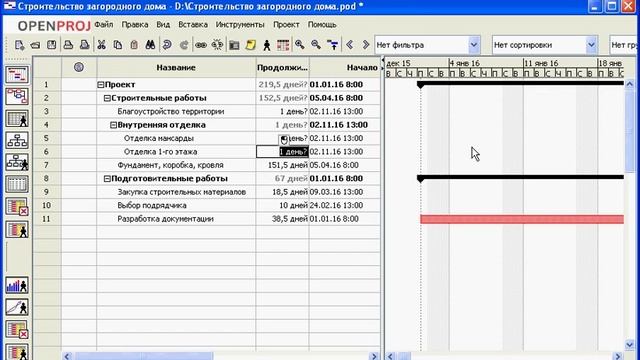Click the 'Название' column header
This screenshot has width=640, height=360.
(176, 67)
